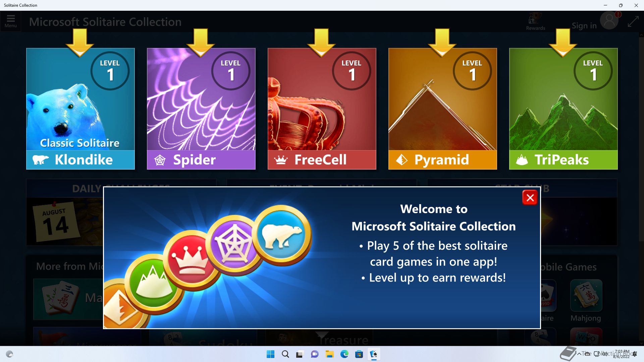This screenshot has width=644, height=362.
Task: Open the Rewards trophy icon
Action: pos(535,21)
